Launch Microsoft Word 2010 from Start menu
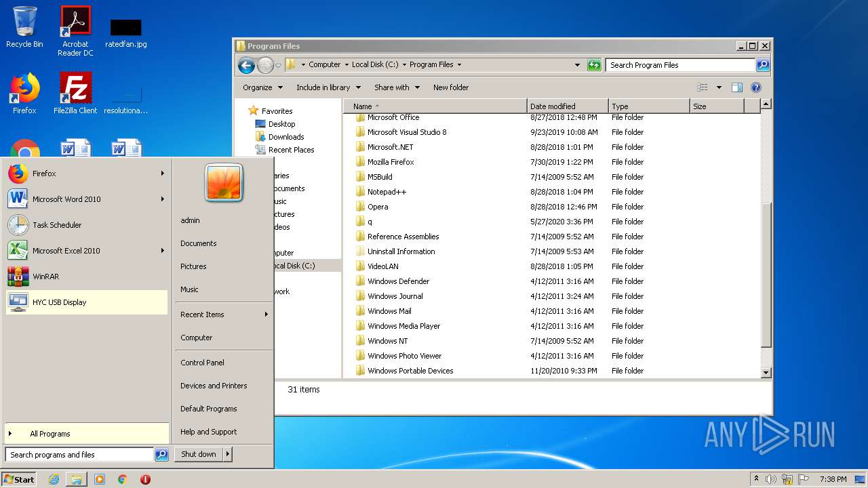Viewport: 868px width, 488px height. 87,199
